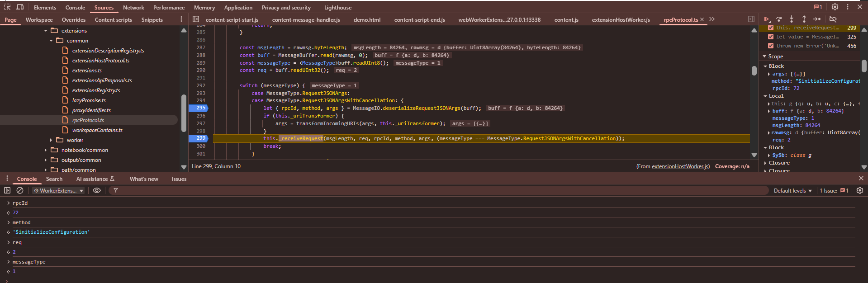Open the What's new drawer tab

pyautogui.click(x=144, y=179)
